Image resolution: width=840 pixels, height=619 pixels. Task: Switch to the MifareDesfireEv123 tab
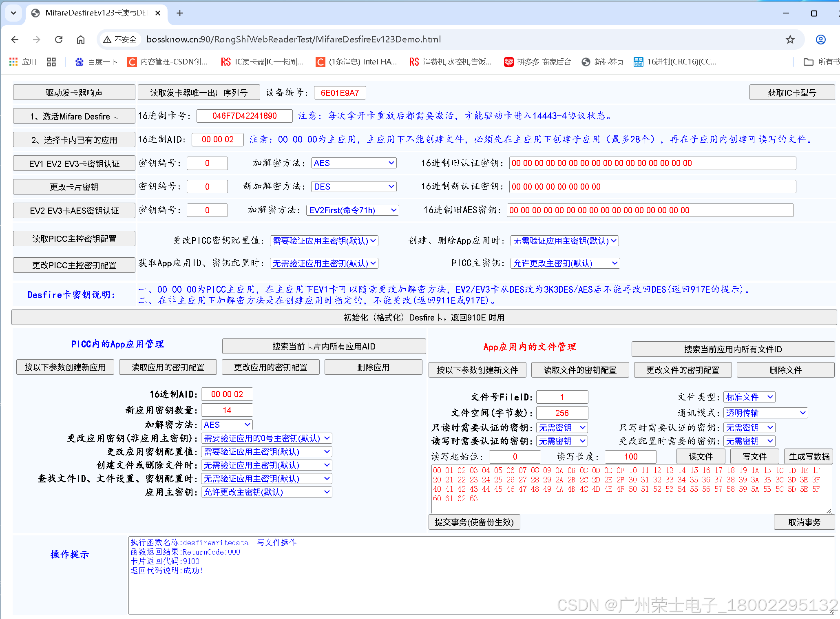pyautogui.click(x=94, y=13)
